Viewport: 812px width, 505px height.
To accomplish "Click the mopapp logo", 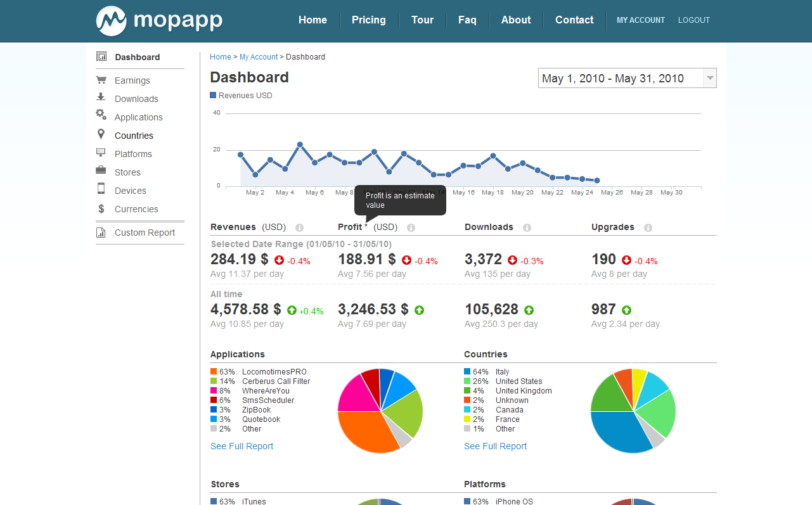I will pos(159,20).
